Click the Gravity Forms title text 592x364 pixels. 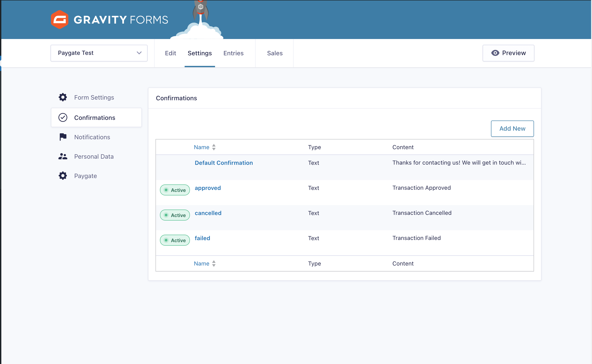tap(121, 20)
